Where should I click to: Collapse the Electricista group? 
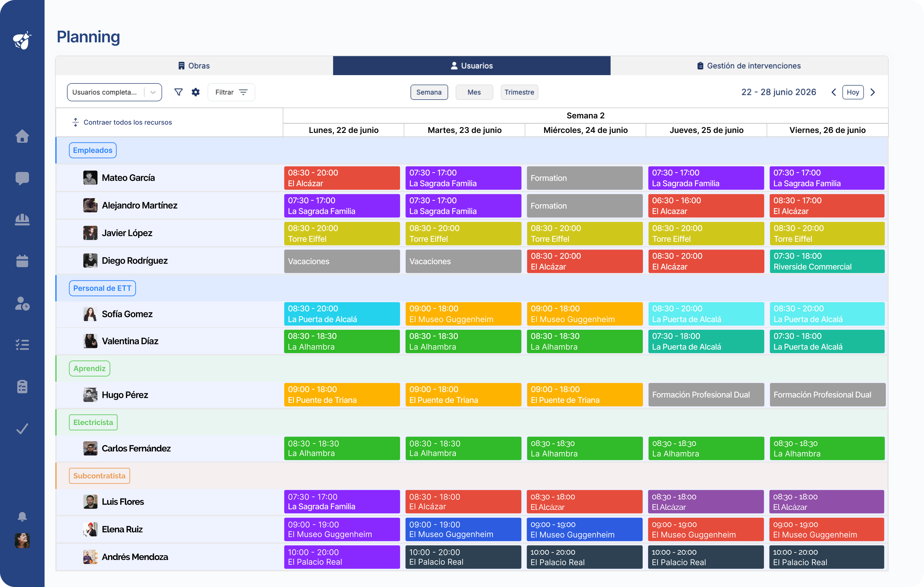[x=93, y=422]
